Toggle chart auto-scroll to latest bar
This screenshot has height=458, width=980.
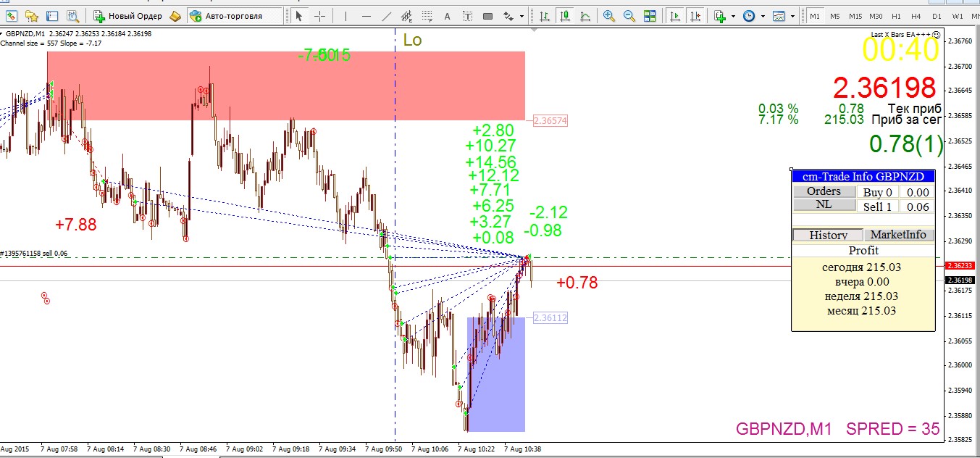click(x=675, y=15)
